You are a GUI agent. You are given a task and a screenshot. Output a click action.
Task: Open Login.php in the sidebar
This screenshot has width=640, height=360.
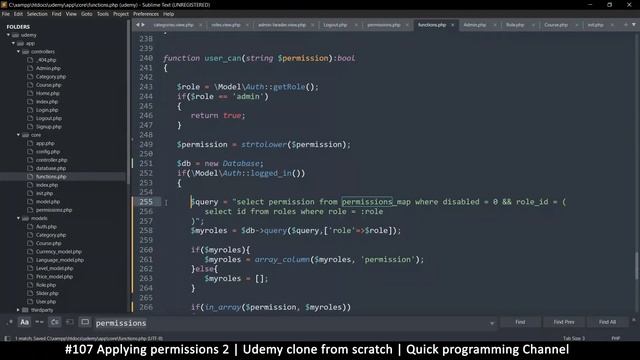click(x=47, y=110)
